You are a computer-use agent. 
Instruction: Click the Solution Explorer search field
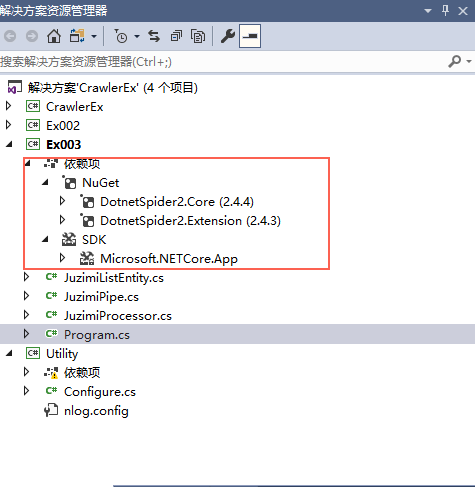click(x=222, y=62)
